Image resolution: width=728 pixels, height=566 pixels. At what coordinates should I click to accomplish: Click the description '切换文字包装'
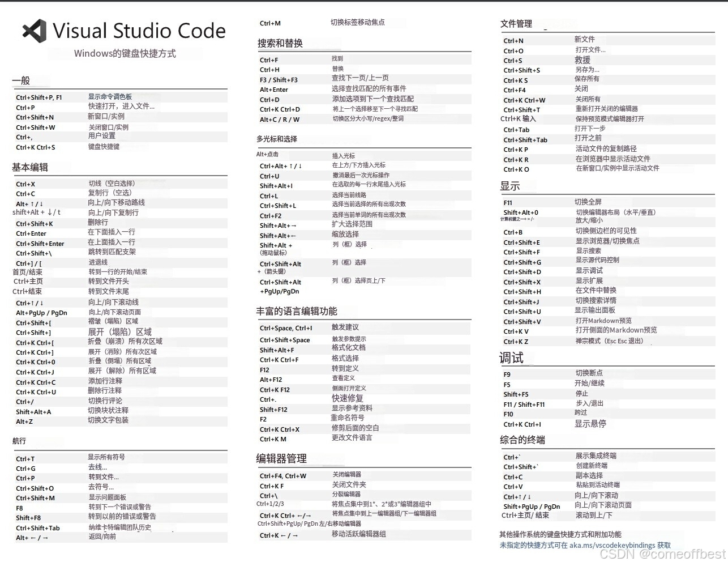(x=108, y=420)
